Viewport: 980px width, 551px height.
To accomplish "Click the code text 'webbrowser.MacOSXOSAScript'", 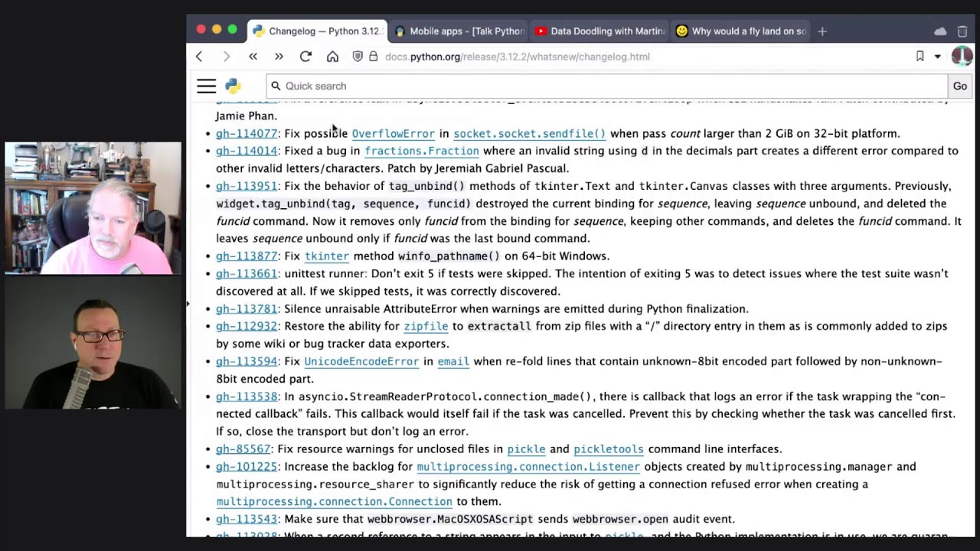I will pos(450,519).
